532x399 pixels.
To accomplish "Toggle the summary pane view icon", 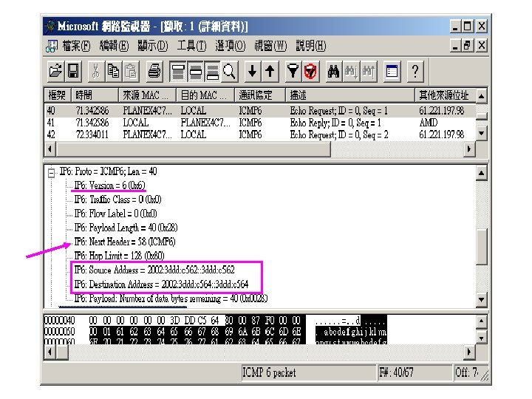I will click(x=178, y=71).
